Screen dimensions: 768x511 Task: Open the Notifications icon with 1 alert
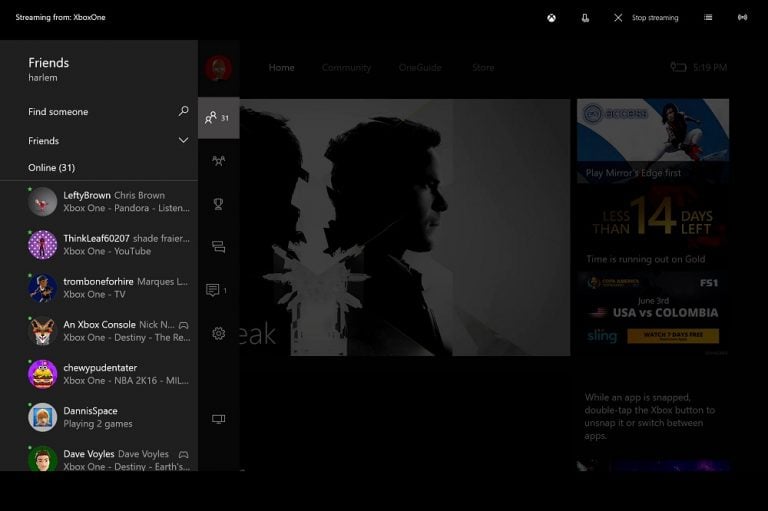tap(216, 290)
